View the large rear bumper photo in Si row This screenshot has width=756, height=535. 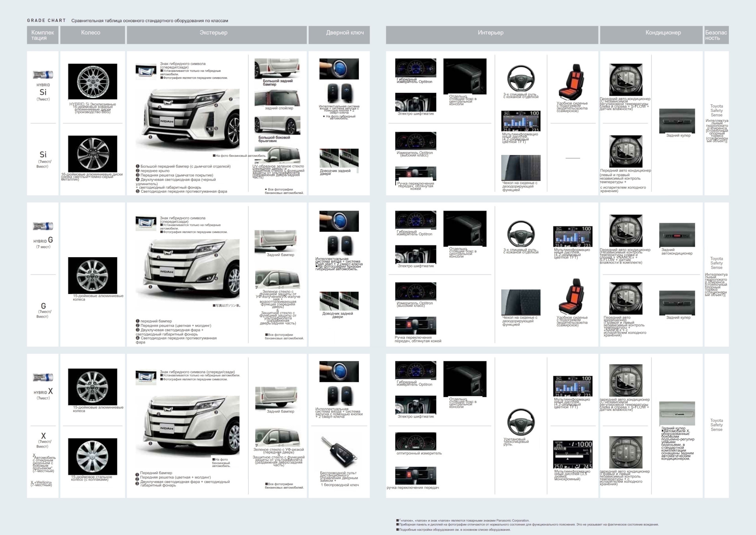(x=277, y=69)
